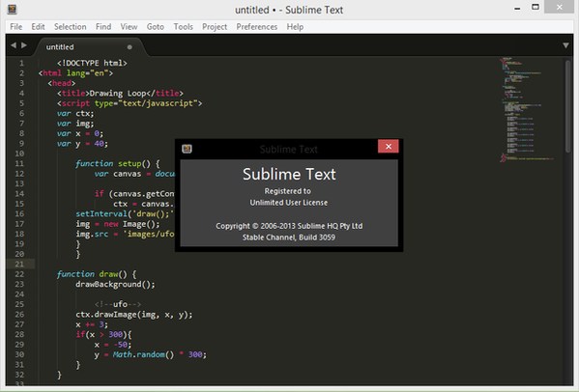Click the large "Sublime Text" dialog heading
579x392 pixels.
tap(289, 174)
